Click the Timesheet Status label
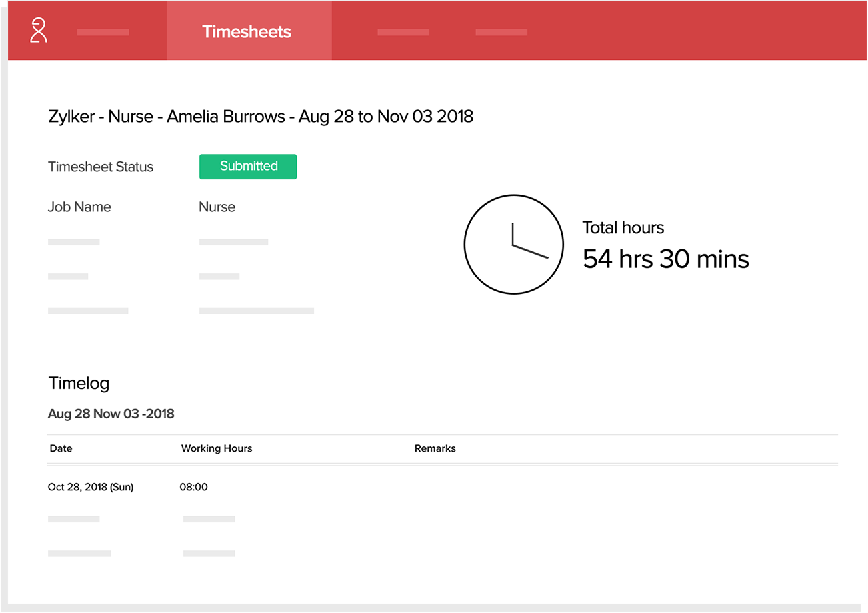The height and width of the screenshot is (613, 868). 101,167
